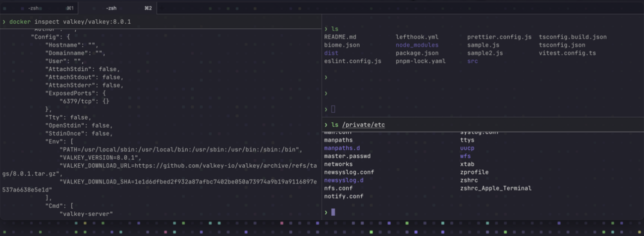
Task: Click the dist directory name
Action: [331, 53]
